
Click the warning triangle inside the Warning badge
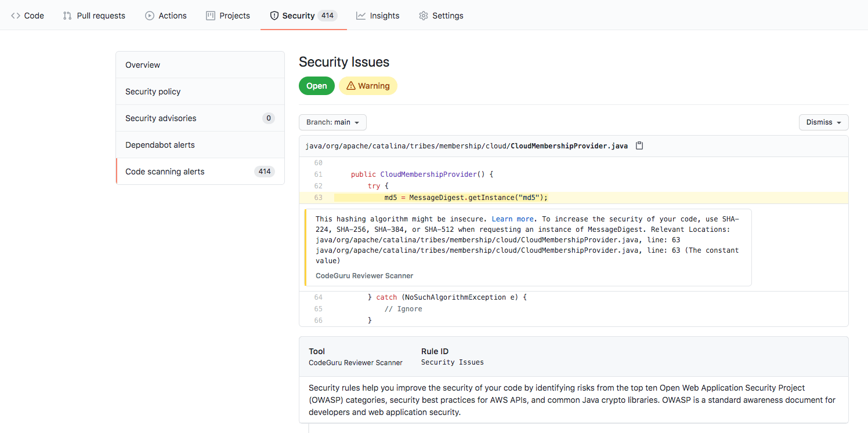tap(350, 85)
